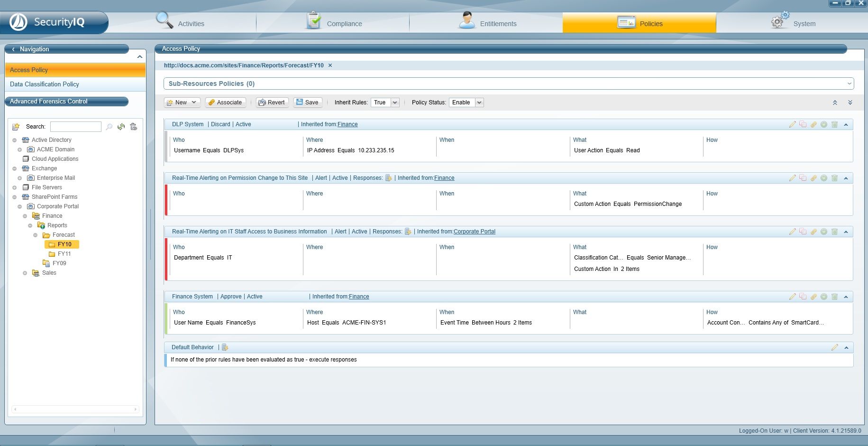Collapse the Default Behavior panel

coord(846,347)
